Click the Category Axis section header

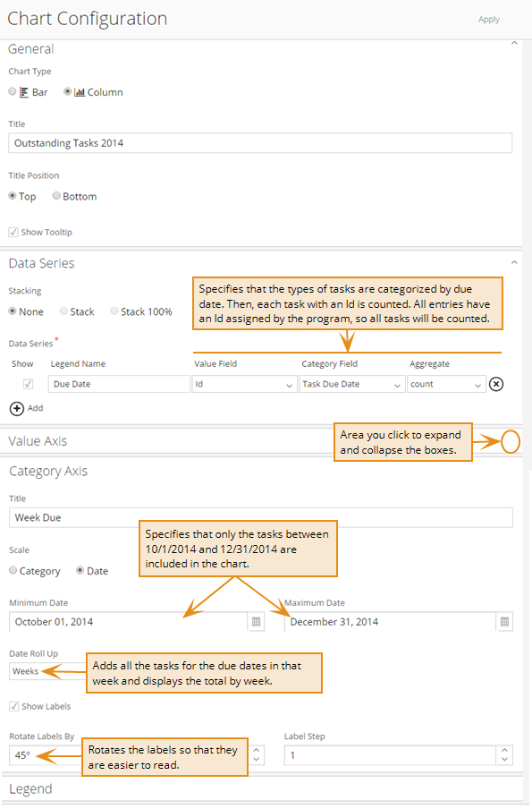pos(48,471)
